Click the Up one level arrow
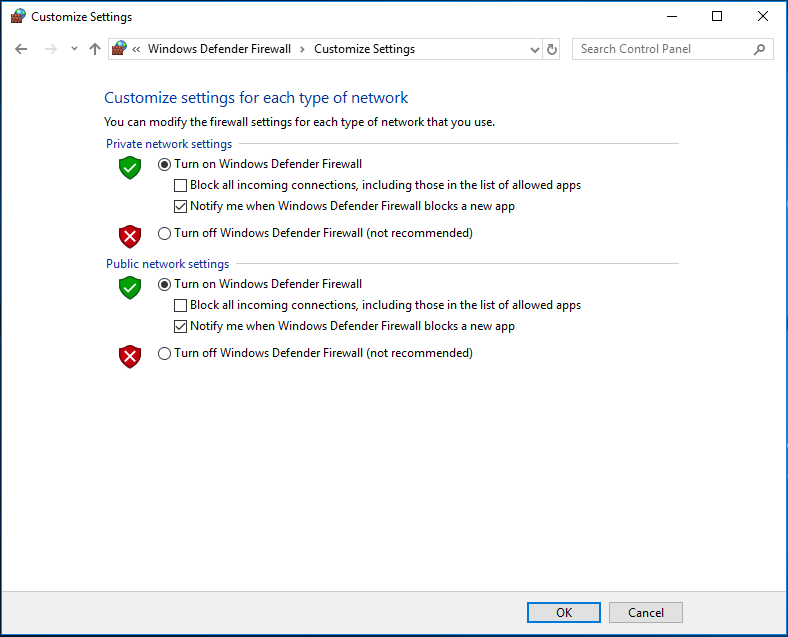 point(95,49)
